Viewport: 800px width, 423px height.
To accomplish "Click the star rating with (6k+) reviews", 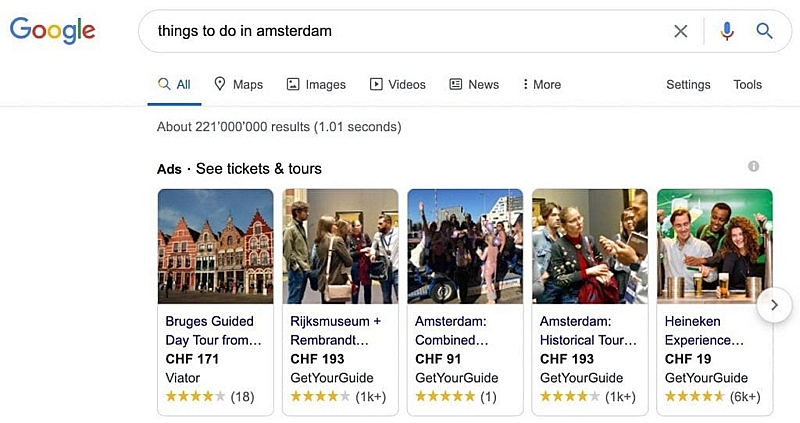I will (x=712, y=396).
